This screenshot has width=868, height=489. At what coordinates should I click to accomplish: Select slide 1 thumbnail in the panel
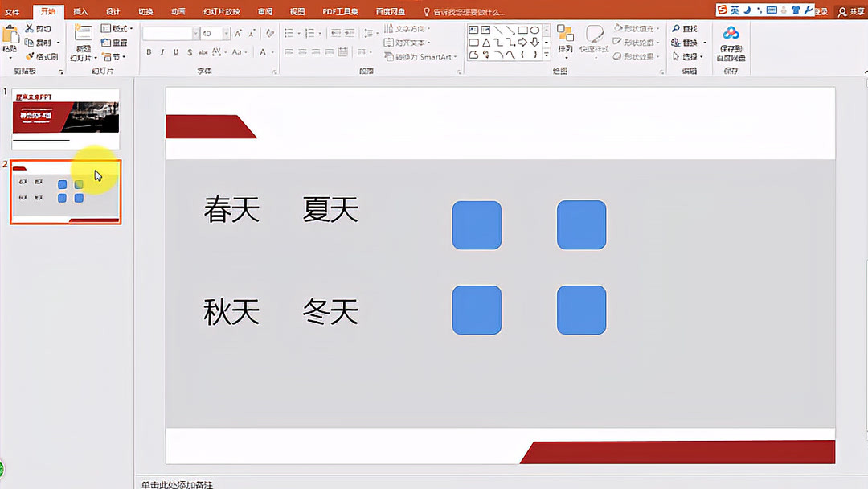click(64, 121)
